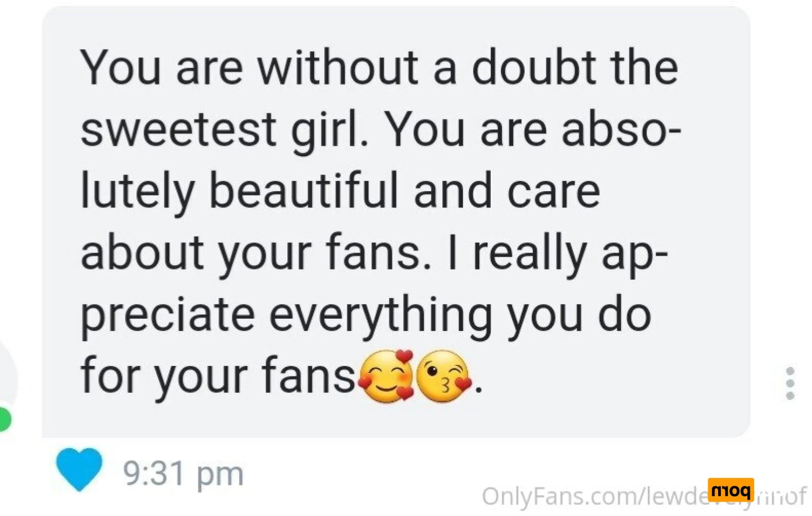Image resolution: width=812 pixels, height=516 pixels.
Task: Click the kissing face emoji
Action: click(444, 376)
